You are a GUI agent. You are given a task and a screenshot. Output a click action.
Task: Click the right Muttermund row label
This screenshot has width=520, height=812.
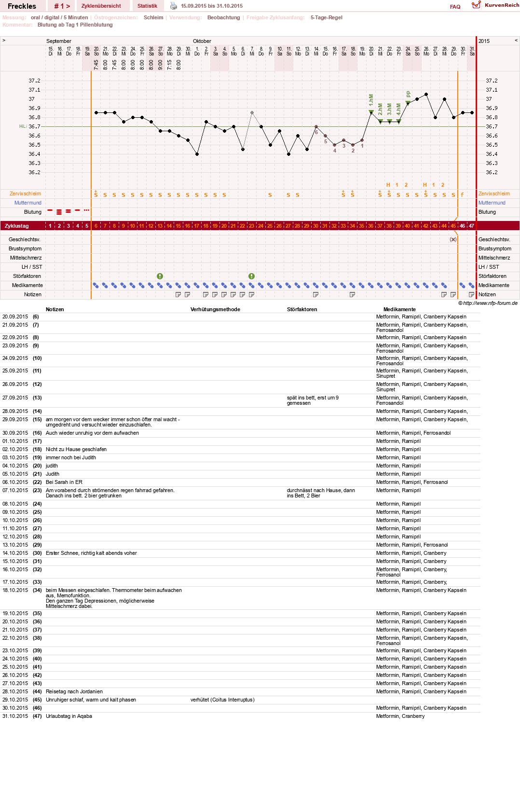(492, 203)
